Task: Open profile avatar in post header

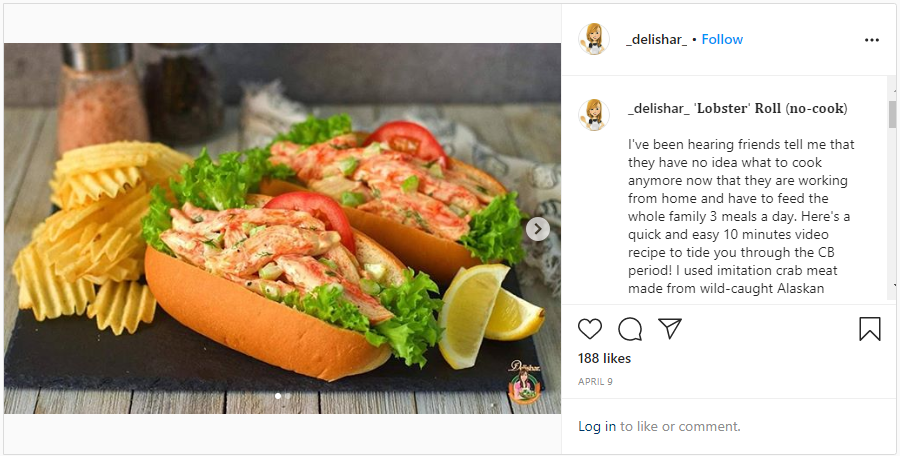Action: [x=594, y=39]
